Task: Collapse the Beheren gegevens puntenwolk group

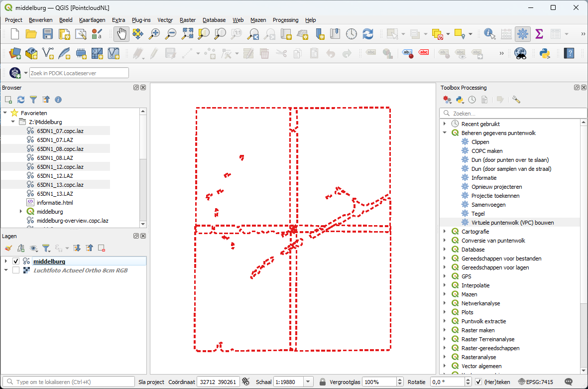Action: (x=445, y=132)
